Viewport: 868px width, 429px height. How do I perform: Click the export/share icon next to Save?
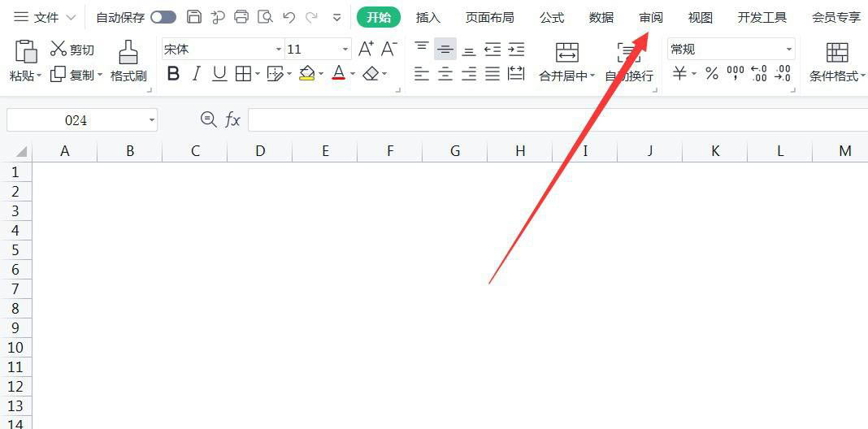tap(218, 17)
